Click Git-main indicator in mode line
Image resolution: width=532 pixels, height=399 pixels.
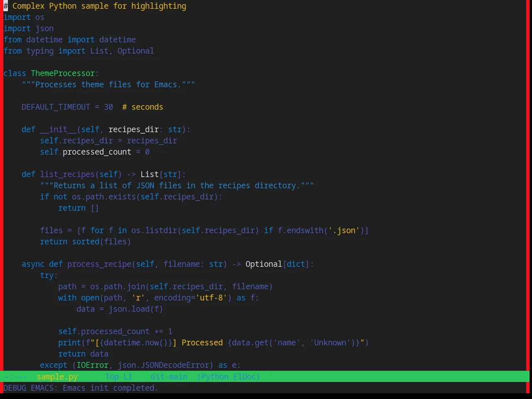click(x=169, y=377)
